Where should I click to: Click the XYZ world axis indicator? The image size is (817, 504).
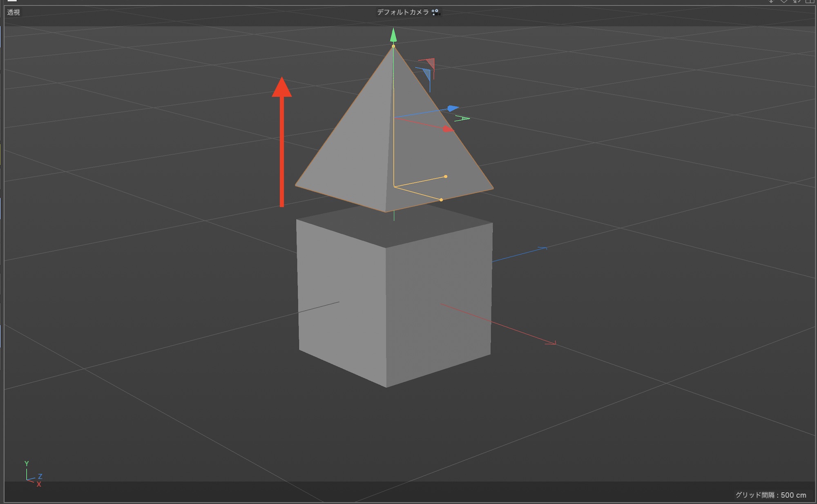32,475
